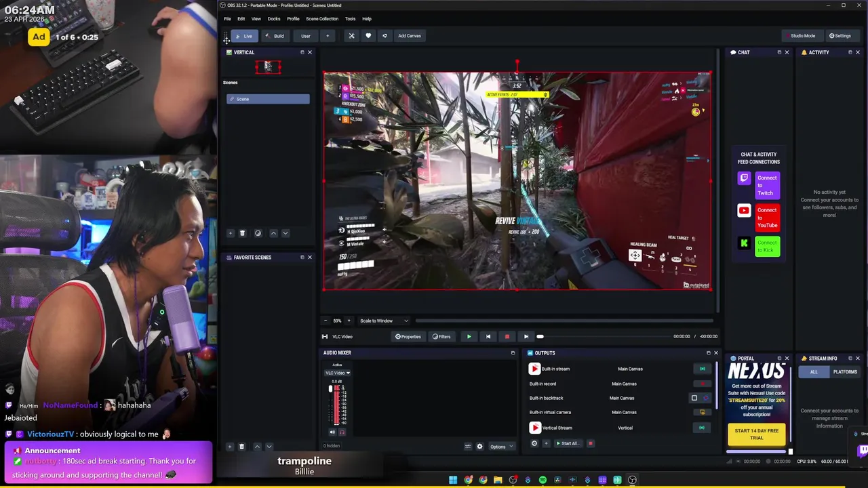
Task: Open the Docks menu
Action: point(274,19)
